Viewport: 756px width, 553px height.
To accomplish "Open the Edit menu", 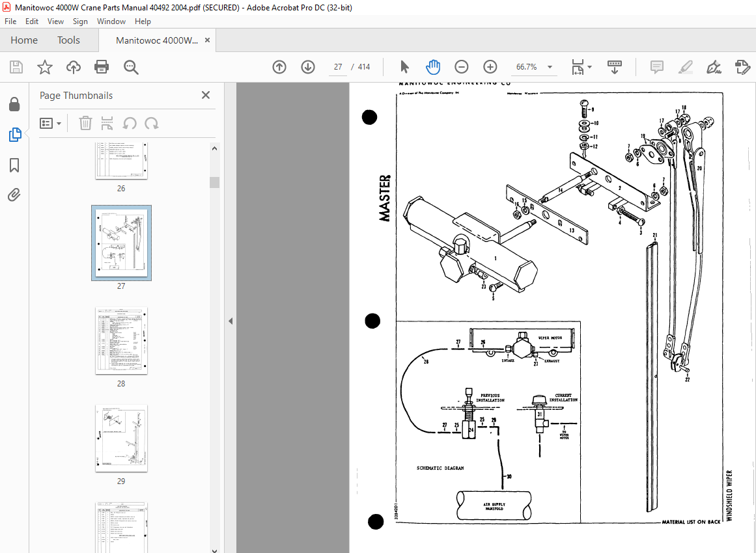I will pos(32,21).
